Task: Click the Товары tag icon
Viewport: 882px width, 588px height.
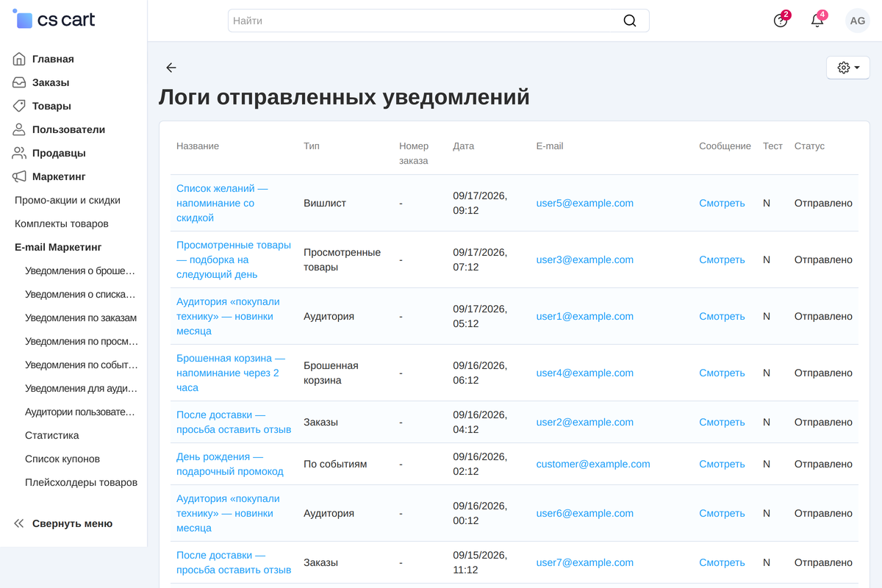Action: [x=19, y=106]
